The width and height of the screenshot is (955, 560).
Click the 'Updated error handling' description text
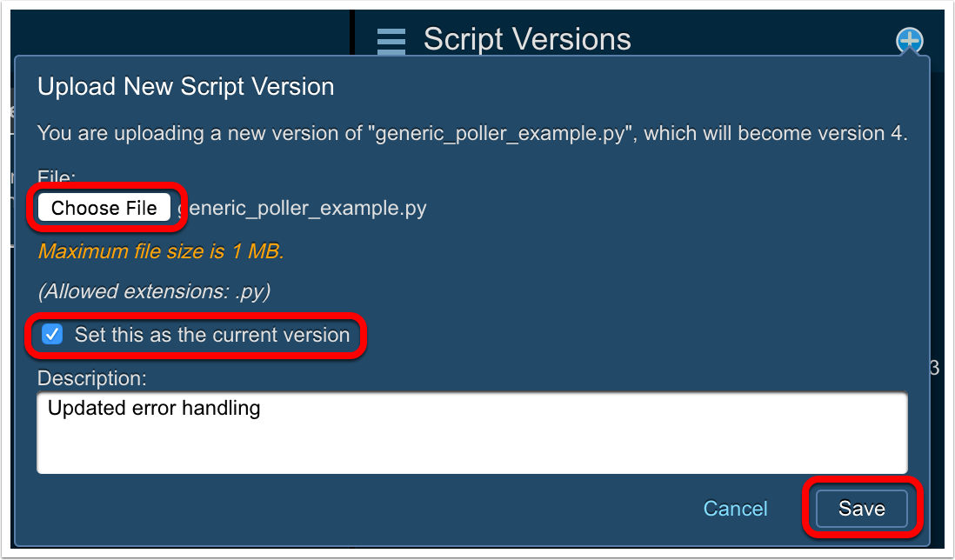(x=154, y=408)
